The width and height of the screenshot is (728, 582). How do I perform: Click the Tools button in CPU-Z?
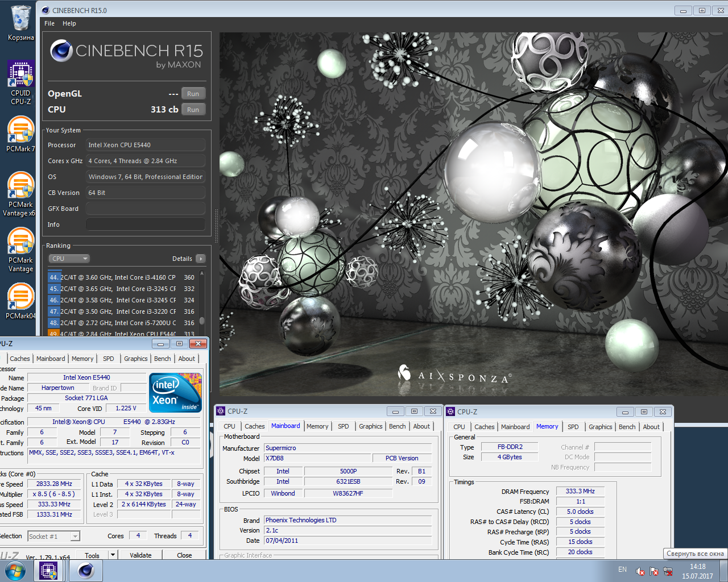tap(92, 555)
